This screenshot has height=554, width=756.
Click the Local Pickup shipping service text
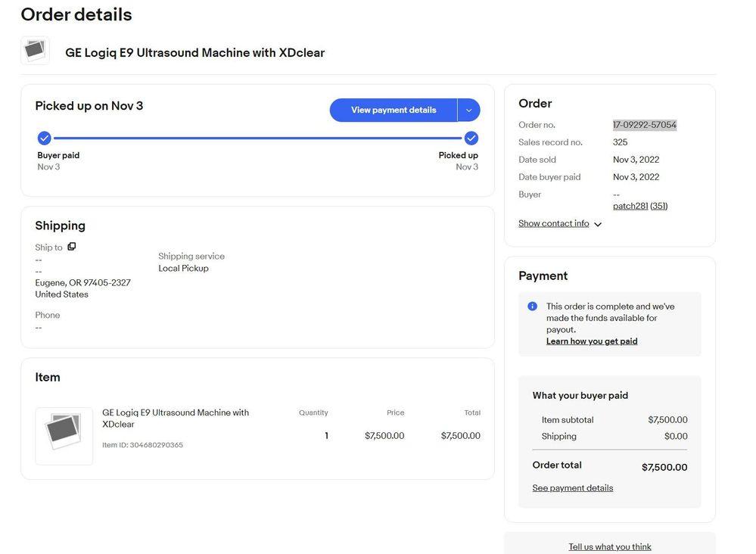click(x=183, y=268)
